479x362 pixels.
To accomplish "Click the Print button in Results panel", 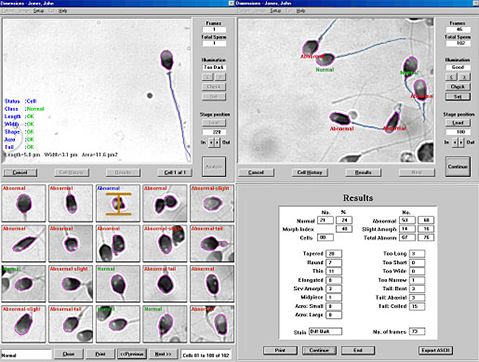I will (x=280, y=350).
